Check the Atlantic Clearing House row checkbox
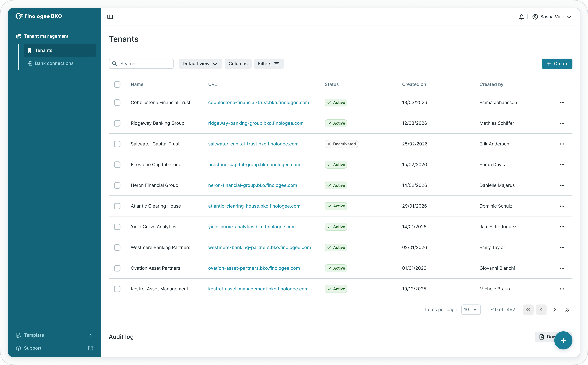 tap(117, 206)
